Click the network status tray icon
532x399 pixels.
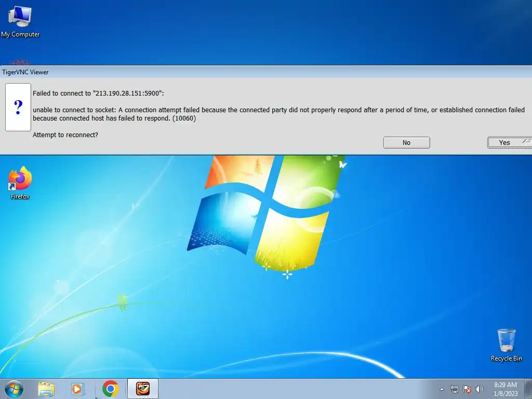[454, 389]
